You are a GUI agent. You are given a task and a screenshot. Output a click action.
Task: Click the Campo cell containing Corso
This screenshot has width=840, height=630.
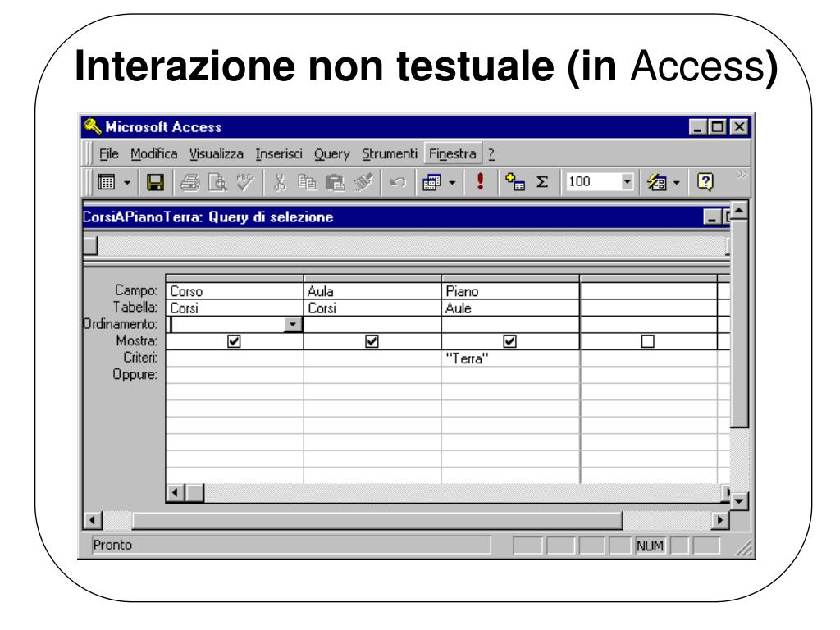point(235,291)
